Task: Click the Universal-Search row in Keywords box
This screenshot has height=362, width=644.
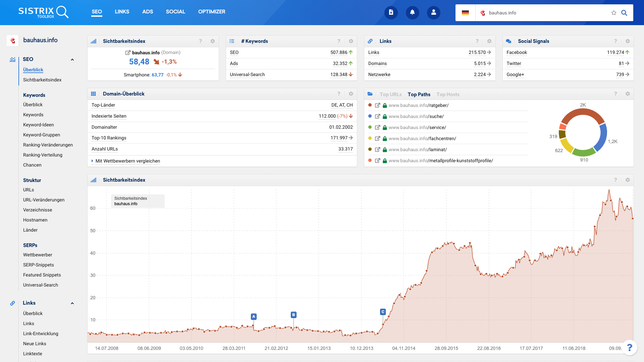Action: click(x=291, y=74)
